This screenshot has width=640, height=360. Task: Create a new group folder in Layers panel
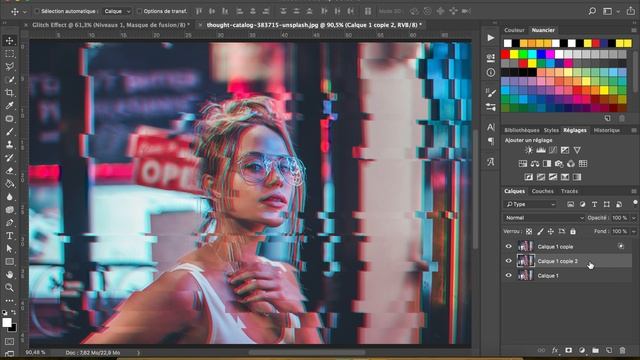[x=595, y=350]
